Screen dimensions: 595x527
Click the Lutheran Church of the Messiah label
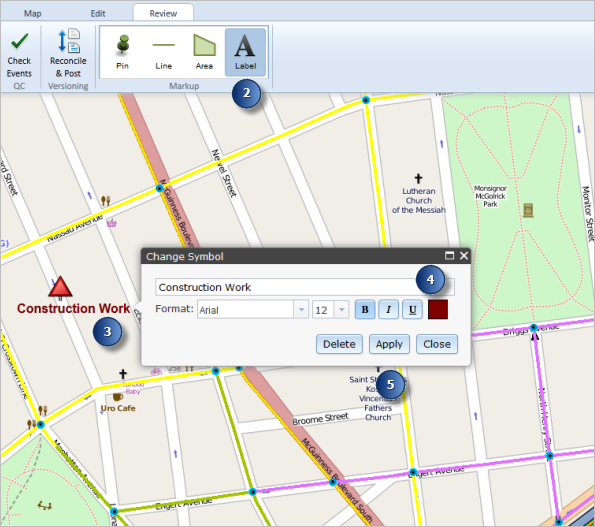[x=419, y=200]
